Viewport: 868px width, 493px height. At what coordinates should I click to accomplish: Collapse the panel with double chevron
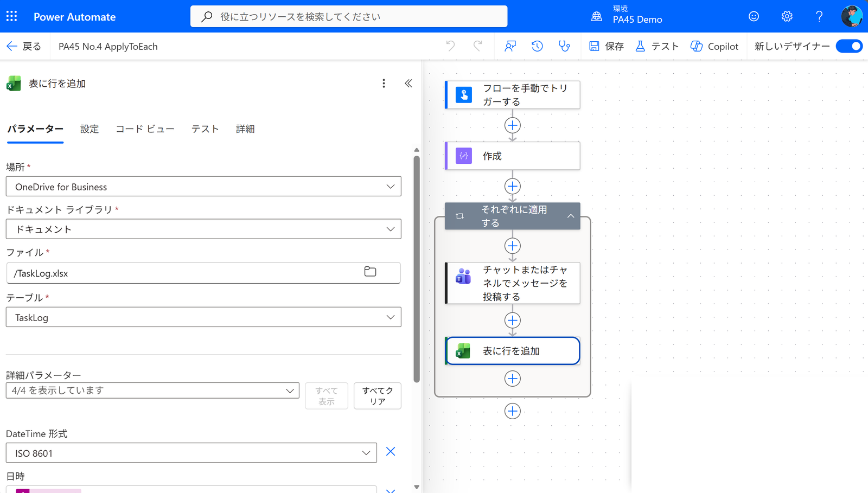pyautogui.click(x=409, y=84)
